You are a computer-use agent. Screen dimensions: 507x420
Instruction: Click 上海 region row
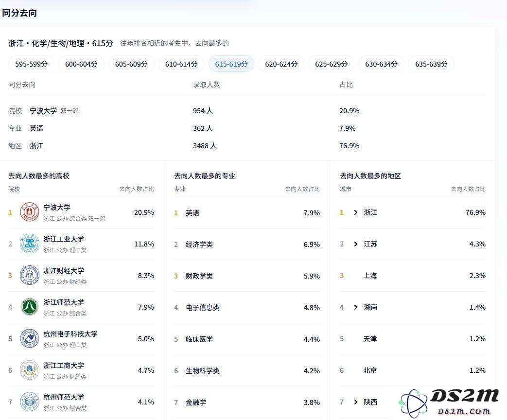point(413,276)
